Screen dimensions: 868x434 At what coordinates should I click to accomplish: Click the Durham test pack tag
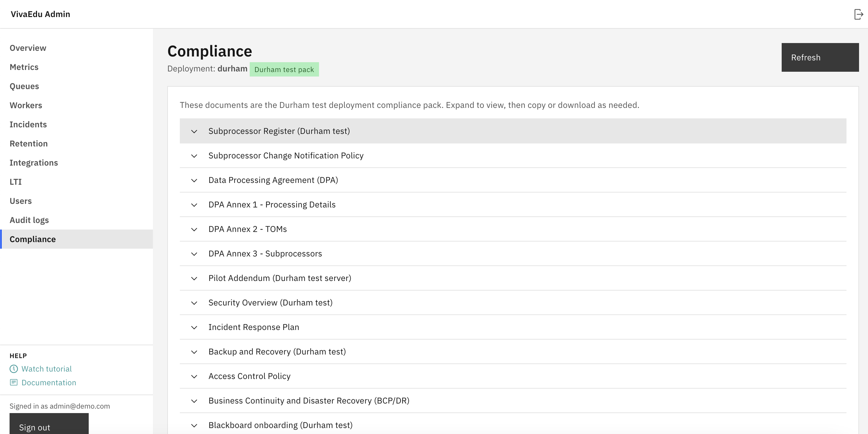click(284, 69)
